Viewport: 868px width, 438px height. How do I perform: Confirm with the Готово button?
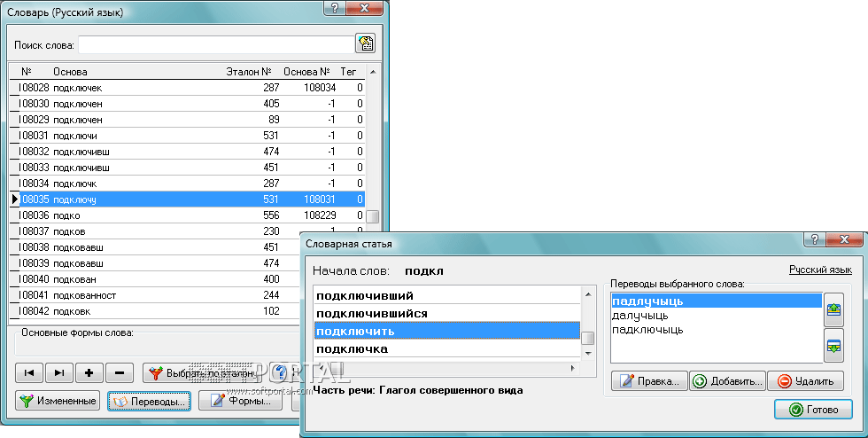(x=813, y=409)
